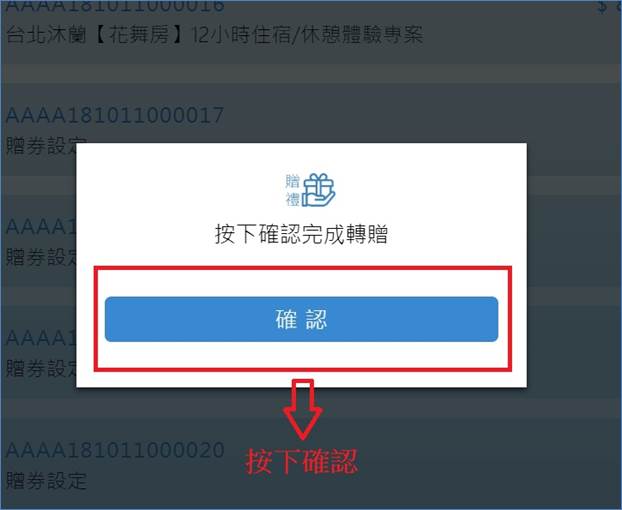Viewport: 622px width, 510px height.
Task: Open 贈券設定 under code AAAA181011000020
Action: click(x=46, y=481)
